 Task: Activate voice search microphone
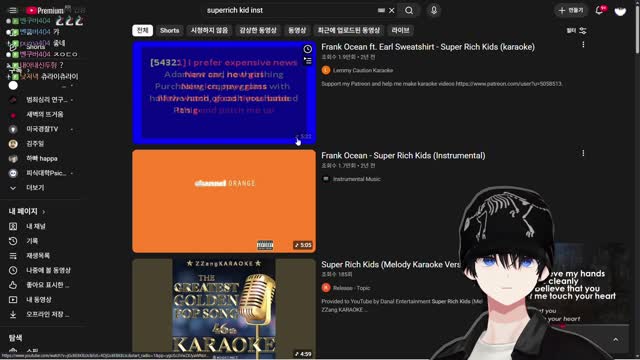(x=434, y=10)
